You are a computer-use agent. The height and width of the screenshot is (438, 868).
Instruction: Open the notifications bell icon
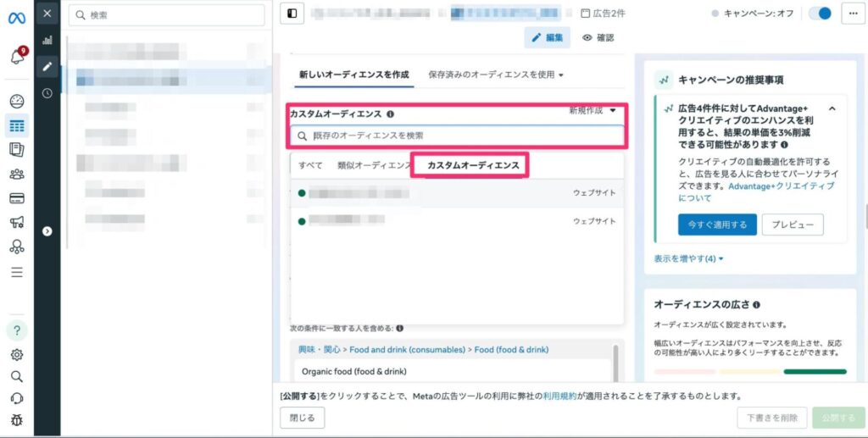[x=17, y=58]
